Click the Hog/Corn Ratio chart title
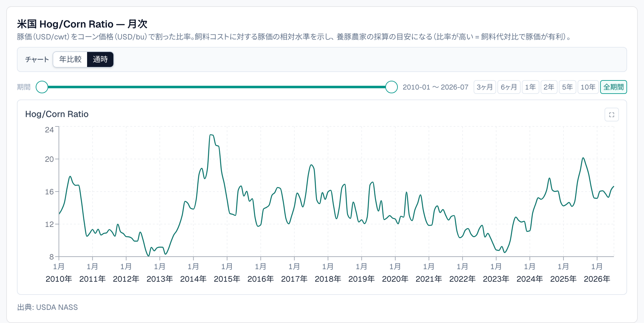 pyautogui.click(x=57, y=114)
